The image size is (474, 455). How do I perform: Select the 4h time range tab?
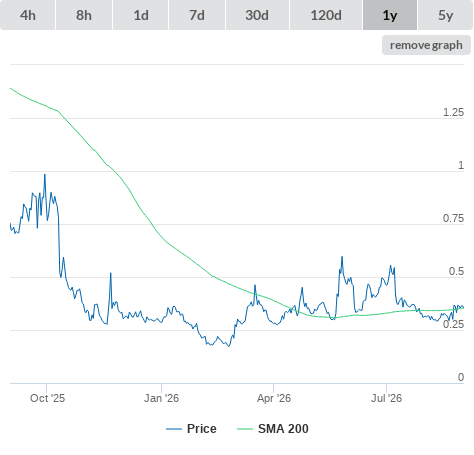28,15
